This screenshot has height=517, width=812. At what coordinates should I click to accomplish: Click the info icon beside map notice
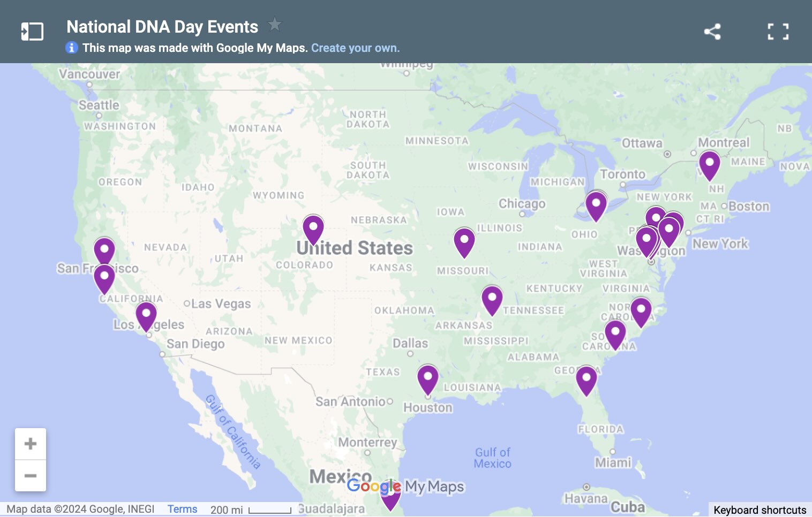(x=71, y=48)
